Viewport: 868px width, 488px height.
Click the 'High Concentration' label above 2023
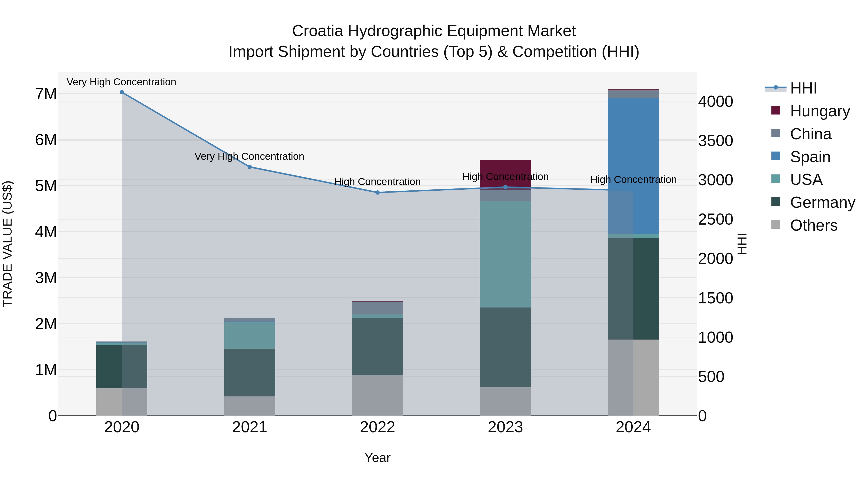pos(505,177)
